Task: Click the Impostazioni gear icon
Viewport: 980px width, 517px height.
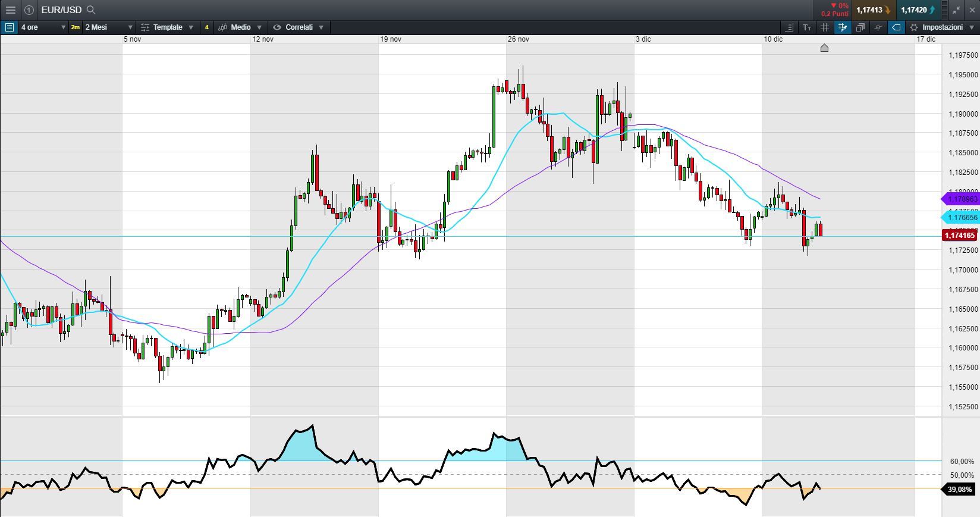Action: coord(914,27)
